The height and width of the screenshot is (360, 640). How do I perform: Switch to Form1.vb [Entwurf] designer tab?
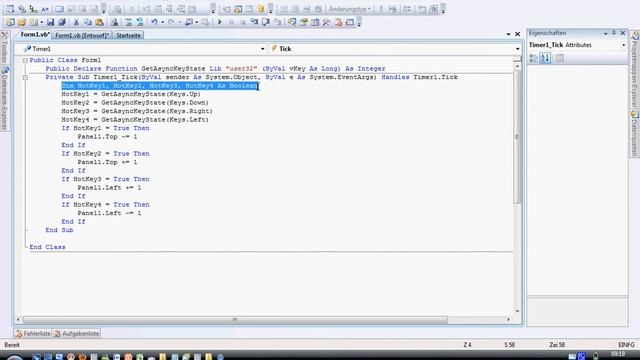tap(82, 36)
